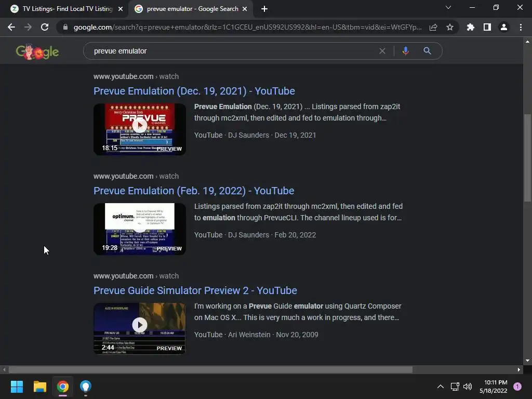Viewport: 532px width, 399px height.
Task: Click youtube.com watch breadcrumb of first result
Action: pos(136,76)
